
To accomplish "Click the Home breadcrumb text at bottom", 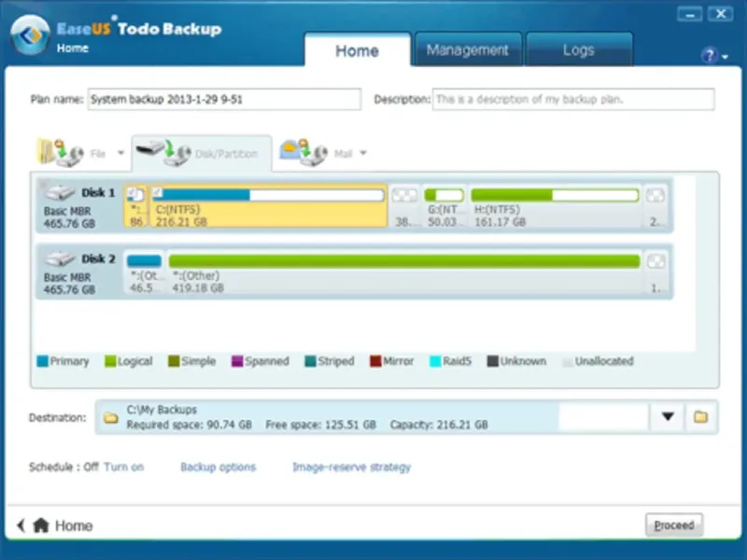I will pos(74,525).
